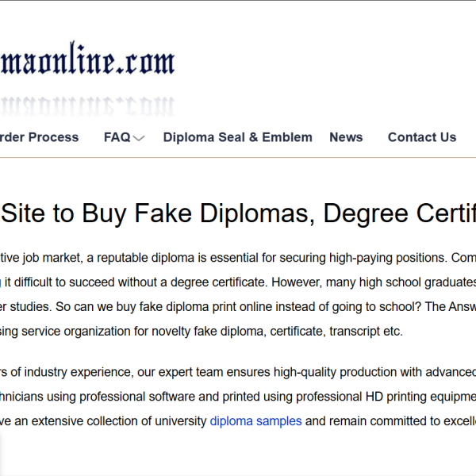Click the sentence starting "job market, a reputable diploma"
Screen dimensions: 476x476
(119, 257)
